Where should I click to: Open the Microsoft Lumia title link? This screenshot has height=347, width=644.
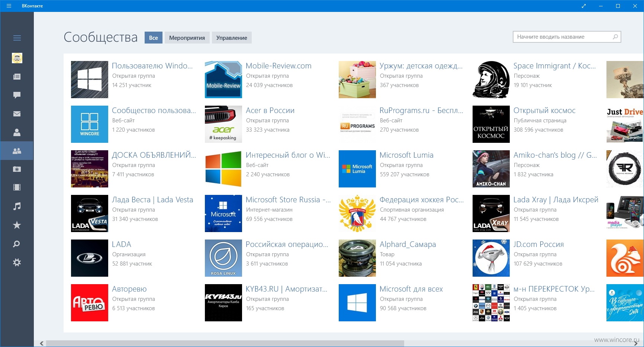(406, 155)
